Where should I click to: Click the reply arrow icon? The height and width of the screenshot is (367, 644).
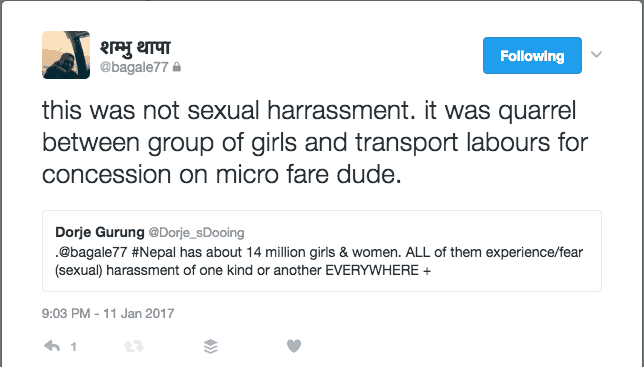52,346
